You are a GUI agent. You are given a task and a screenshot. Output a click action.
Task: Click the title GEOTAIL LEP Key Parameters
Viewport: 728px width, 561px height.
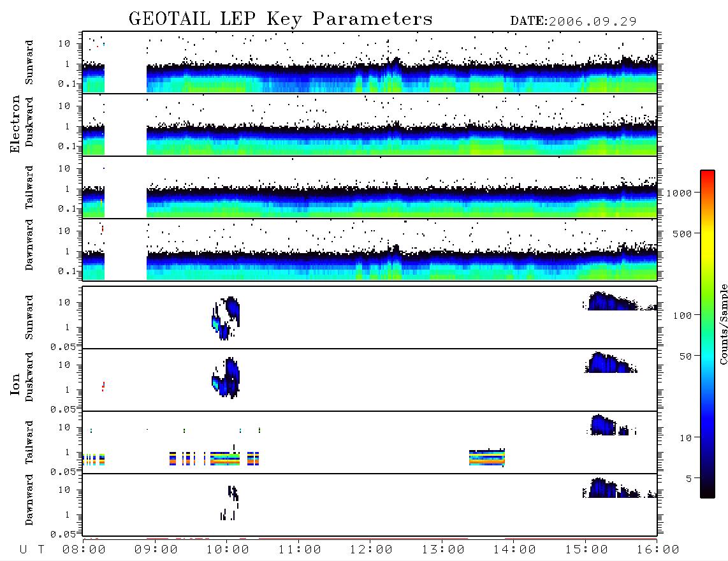point(280,19)
